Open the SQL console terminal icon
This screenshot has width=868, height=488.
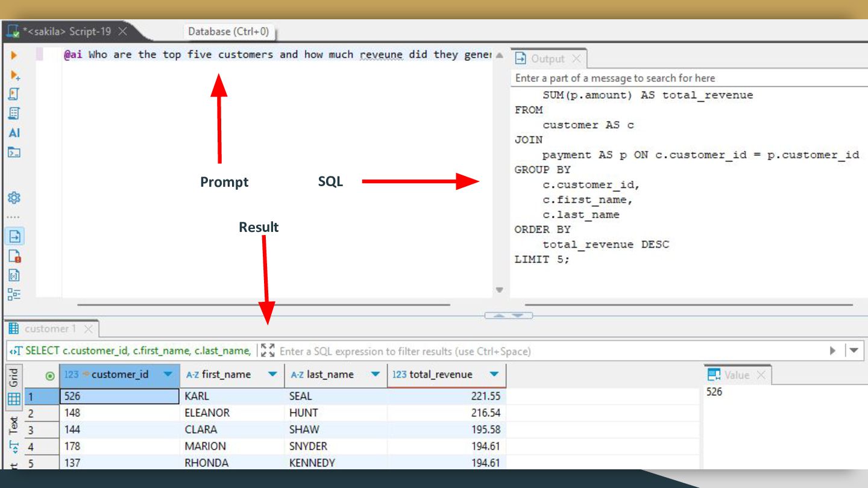click(x=14, y=152)
